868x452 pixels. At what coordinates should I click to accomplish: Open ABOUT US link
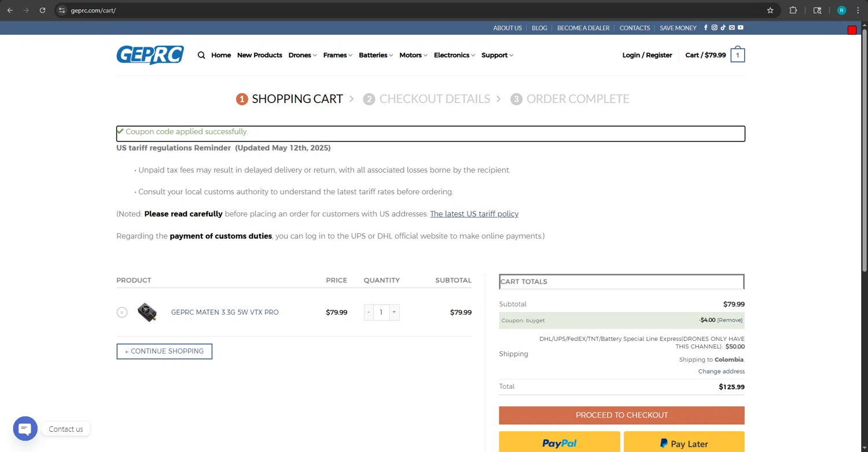[x=507, y=28]
